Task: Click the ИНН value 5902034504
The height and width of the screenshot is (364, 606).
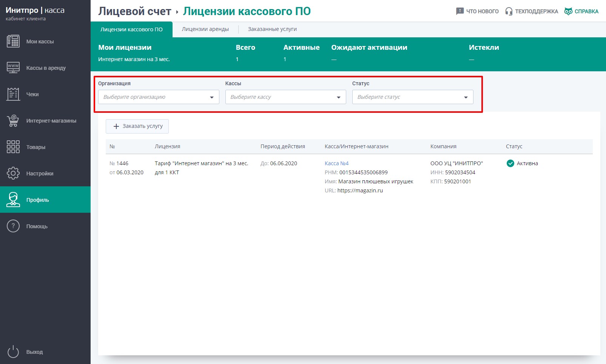Action: (x=460, y=172)
